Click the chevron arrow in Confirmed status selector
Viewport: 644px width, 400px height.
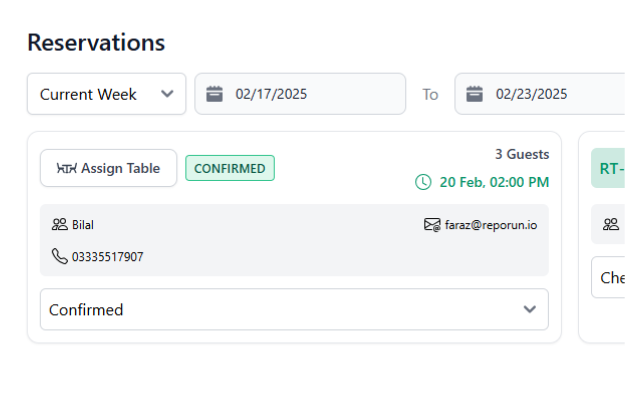click(x=530, y=309)
